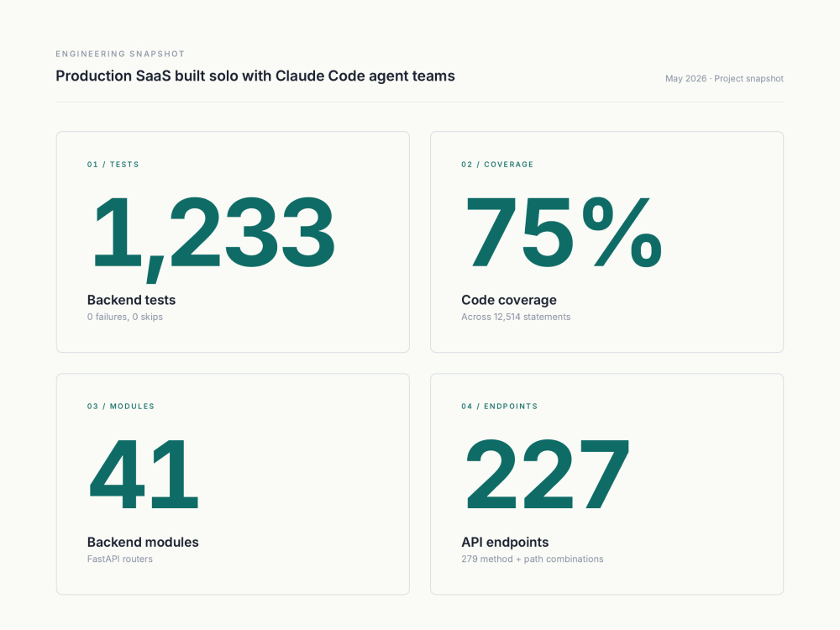
Task: Select the 'Backend modules' label
Action: [x=143, y=542]
